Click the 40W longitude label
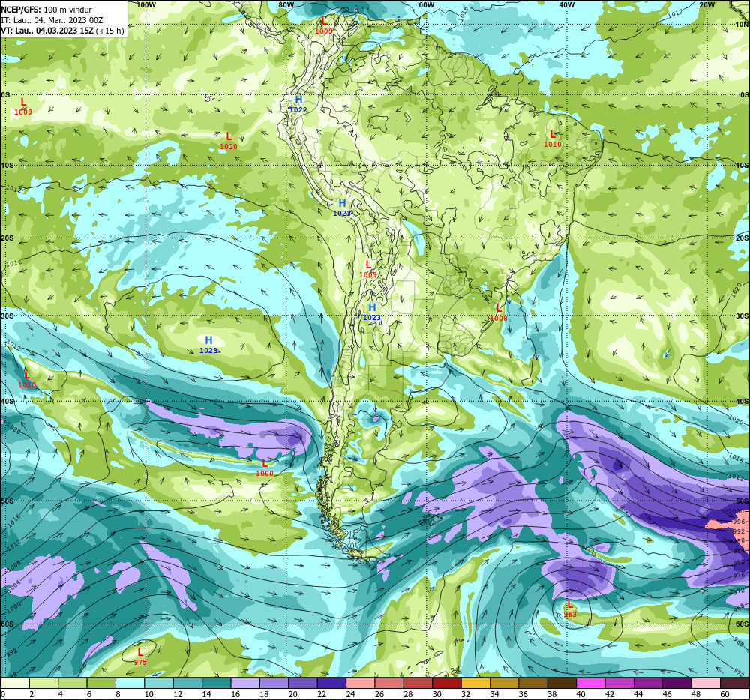750x700 pixels. (x=566, y=4)
